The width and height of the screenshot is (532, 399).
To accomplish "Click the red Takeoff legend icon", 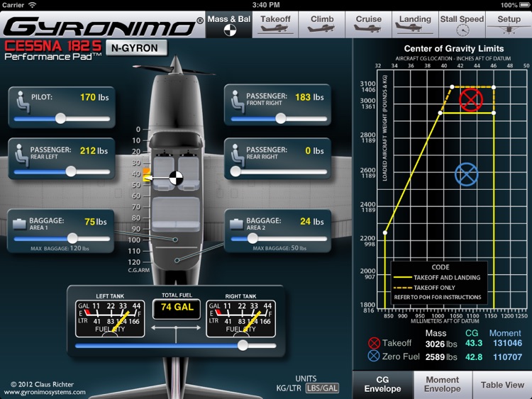I will click(x=374, y=343).
